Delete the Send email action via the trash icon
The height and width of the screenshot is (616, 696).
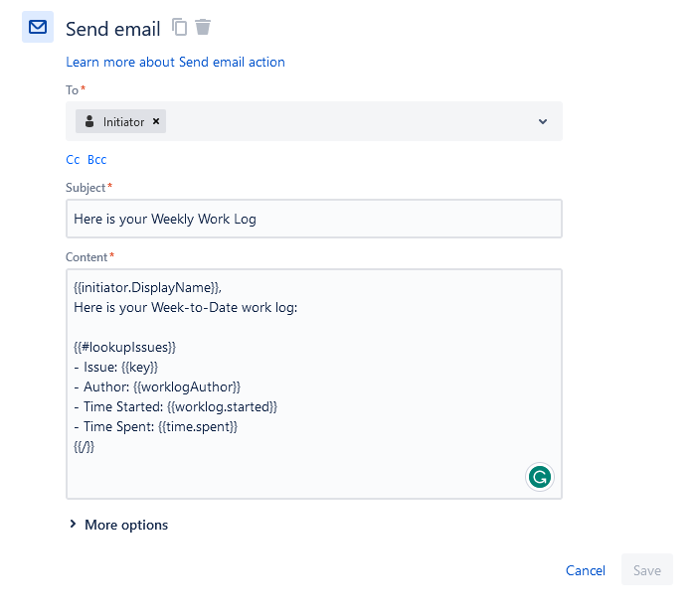point(203,27)
